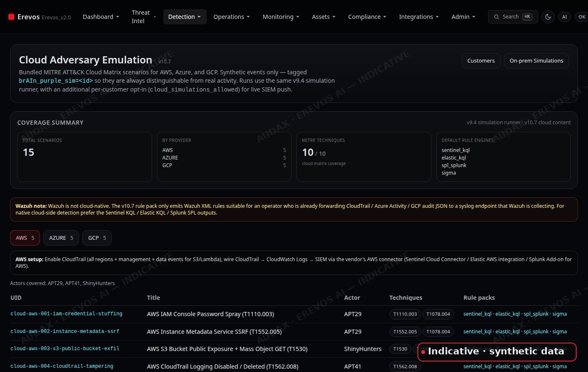Select the AWS provider tab
The image size is (588, 372).
(x=25, y=238)
